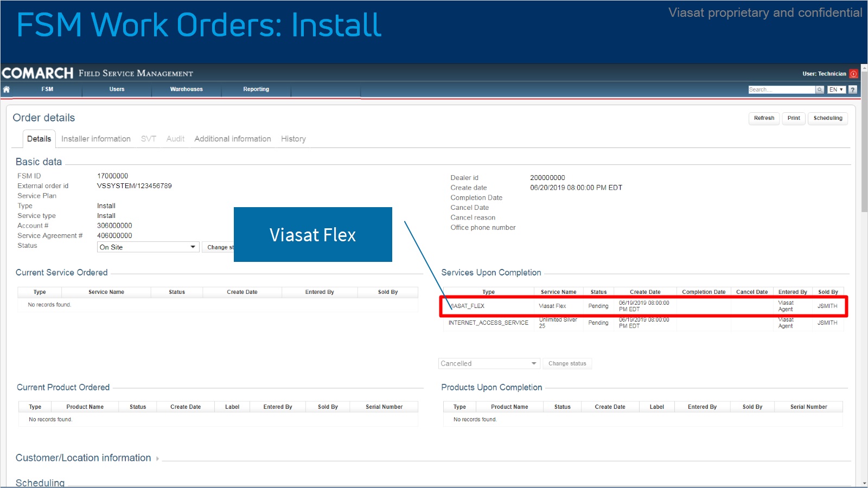Sort Current Service Ordered by Sold By
Viewport: 868px width, 488px height.
388,292
